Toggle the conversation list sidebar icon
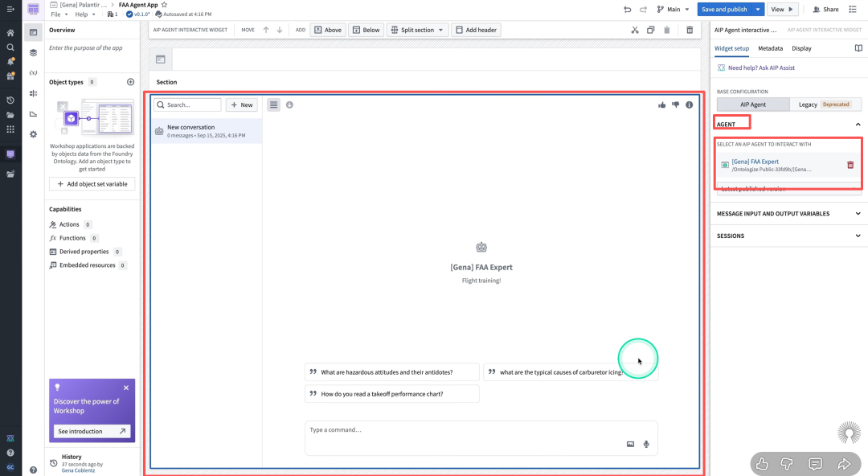This screenshot has width=868, height=476. click(273, 105)
